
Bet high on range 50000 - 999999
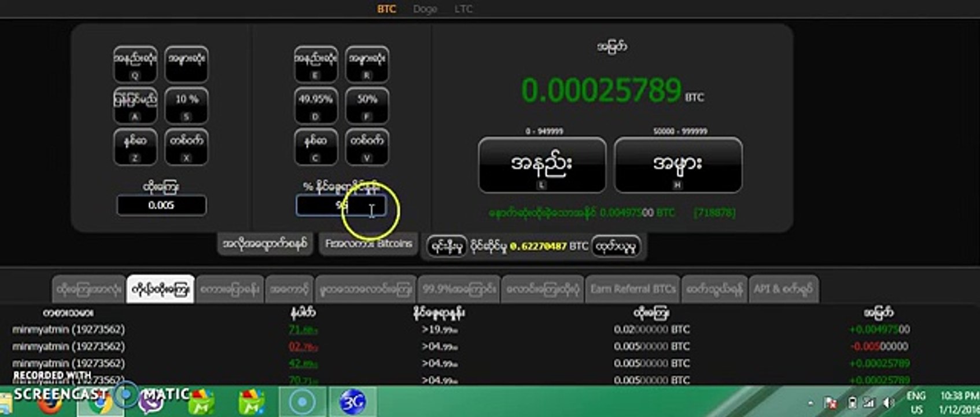[678, 165]
